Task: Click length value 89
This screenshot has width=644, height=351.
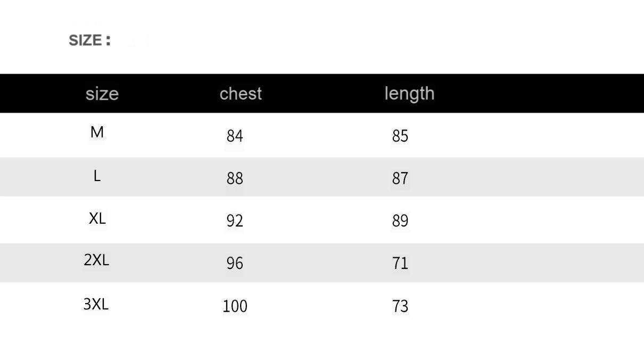Action: click(x=400, y=221)
